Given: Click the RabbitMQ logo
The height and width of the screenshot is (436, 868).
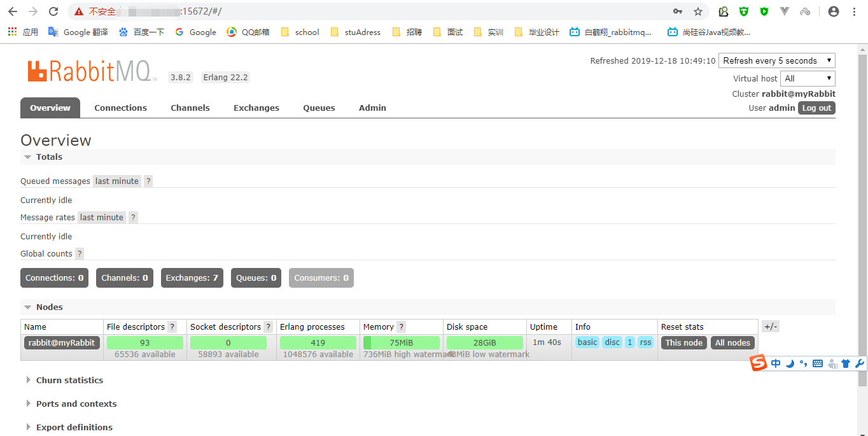Looking at the screenshot, I should pyautogui.click(x=92, y=71).
